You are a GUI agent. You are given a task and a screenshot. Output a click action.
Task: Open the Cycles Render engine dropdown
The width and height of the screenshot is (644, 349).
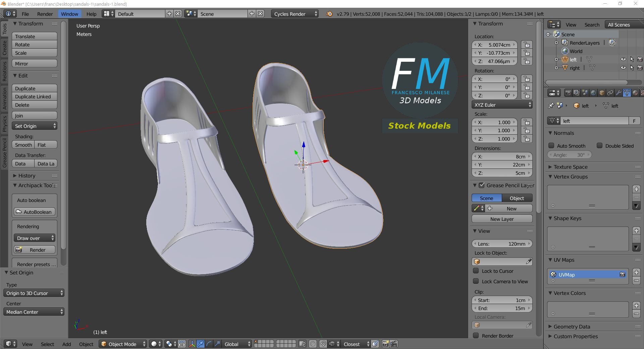click(x=294, y=14)
